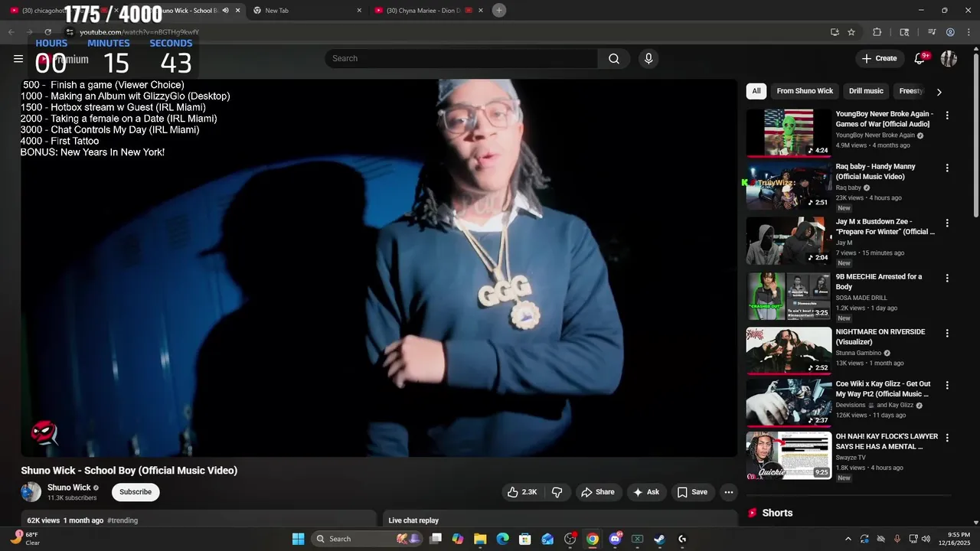Open a new browser tab with plus
The image size is (980, 551).
pyautogui.click(x=499, y=10)
